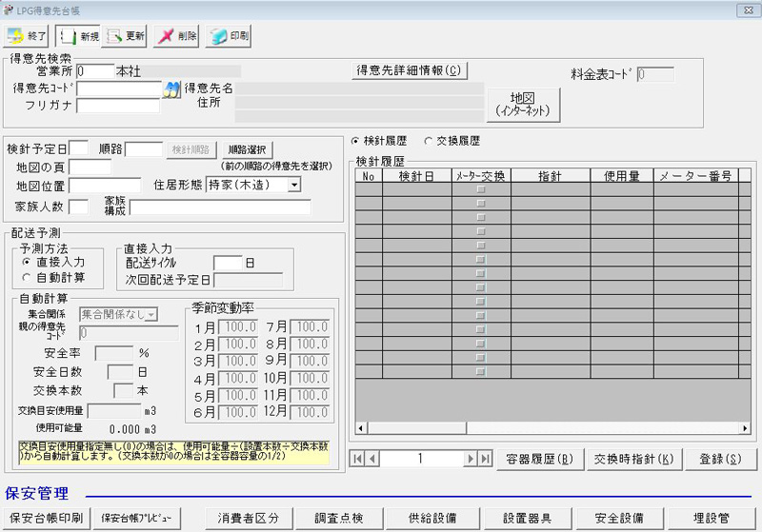The width and height of the screenshot is (762, 532).
Task: Tick メーター交換 checkbox in first row
Action: [480, 190]
